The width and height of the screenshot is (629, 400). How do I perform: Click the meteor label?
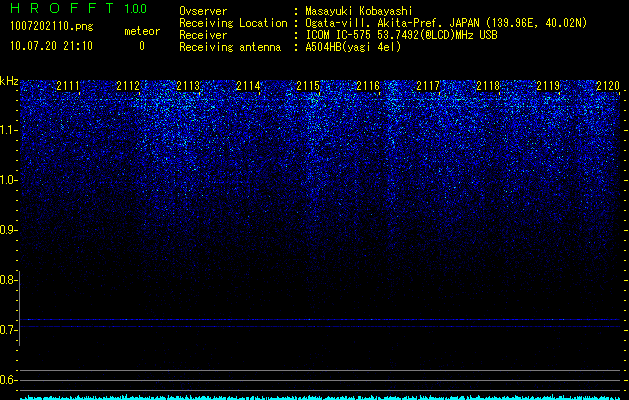click(142, 31)
